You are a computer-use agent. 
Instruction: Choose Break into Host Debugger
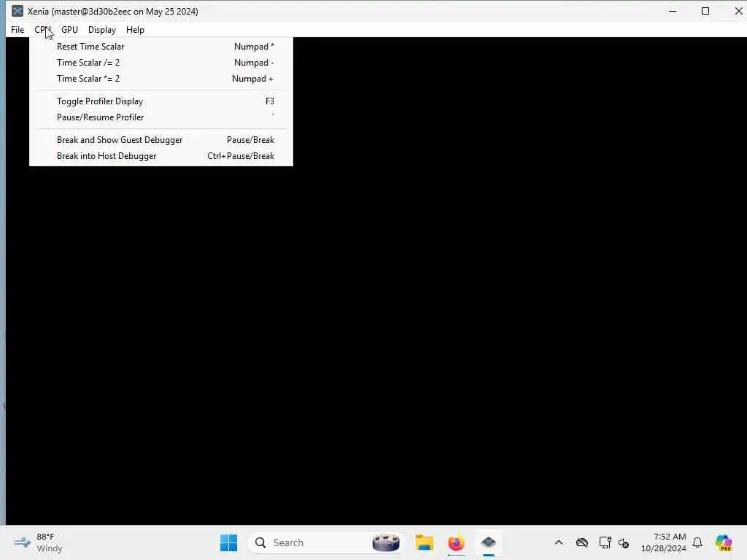coord(161,156)
